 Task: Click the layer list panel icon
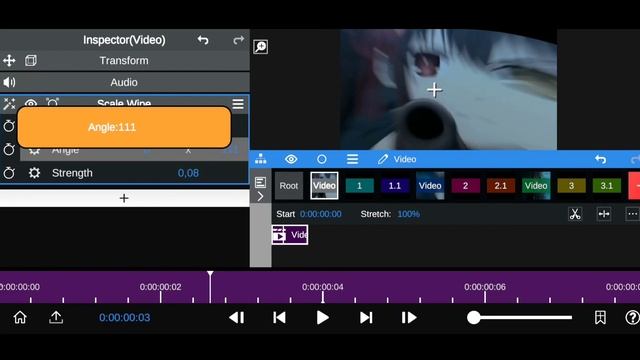[x=260, y=182]
